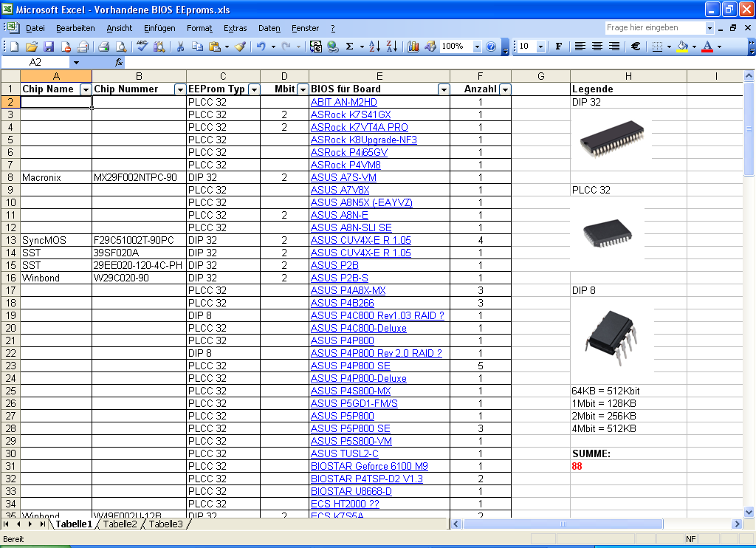The width and height of the screenshot is (756, 548).
Task: Click the AutoSum sigma icon
Action: click(350, 47)
